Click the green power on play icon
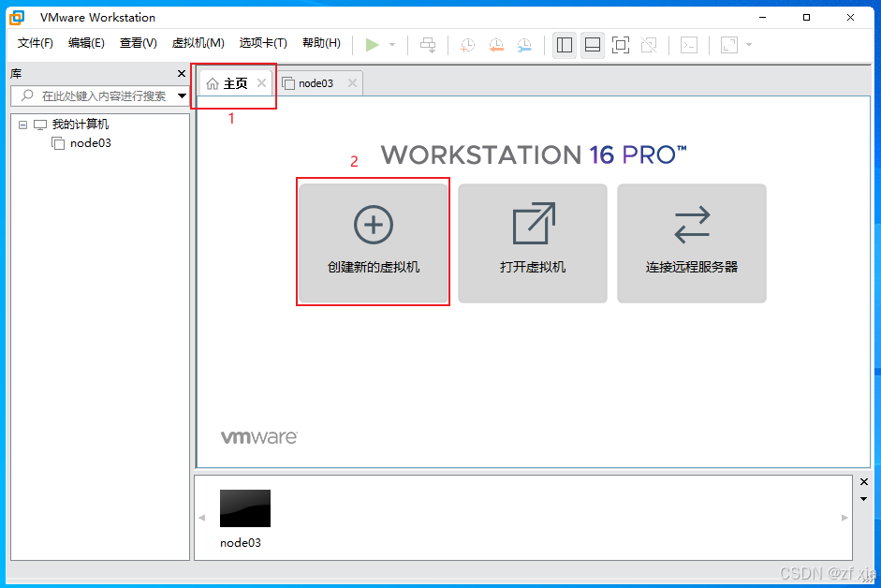 [x=372, y=44]
